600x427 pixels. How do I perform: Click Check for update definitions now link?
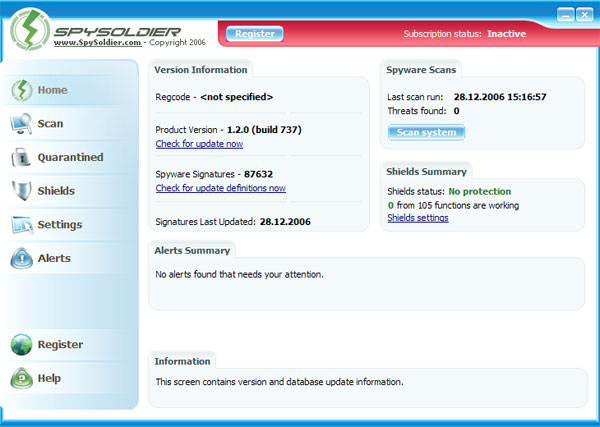pyautogui.click(x=221, y=188)
